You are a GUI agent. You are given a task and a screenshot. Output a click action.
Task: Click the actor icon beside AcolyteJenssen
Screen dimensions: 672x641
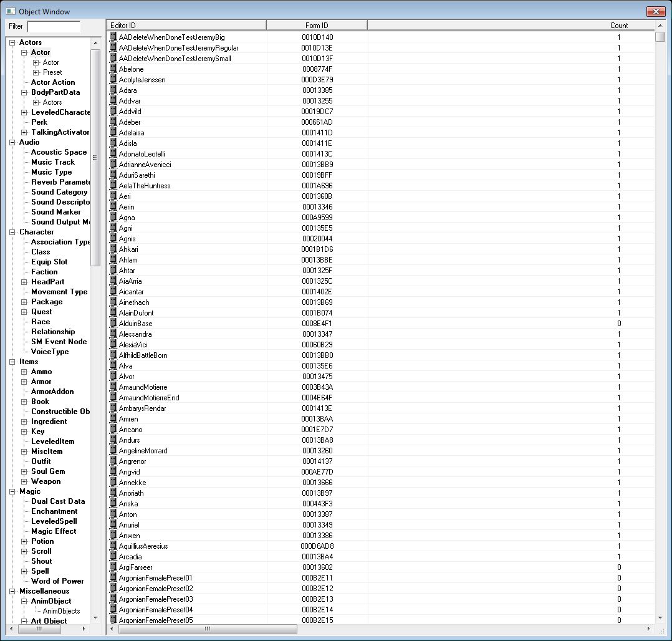(x=113, y=79)
